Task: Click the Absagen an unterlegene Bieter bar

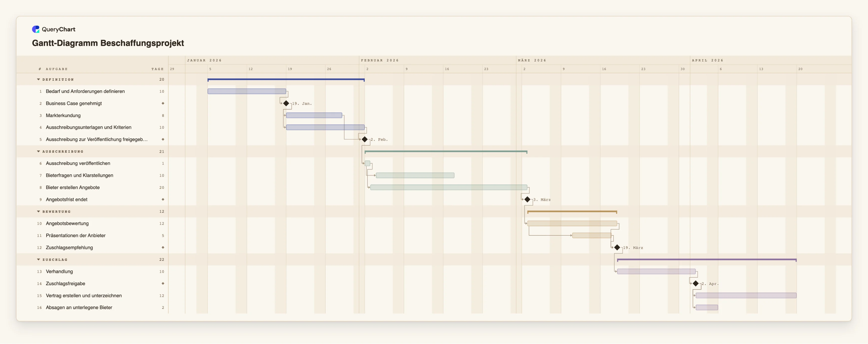Action: pyautogui.click(x=707, y=307)
